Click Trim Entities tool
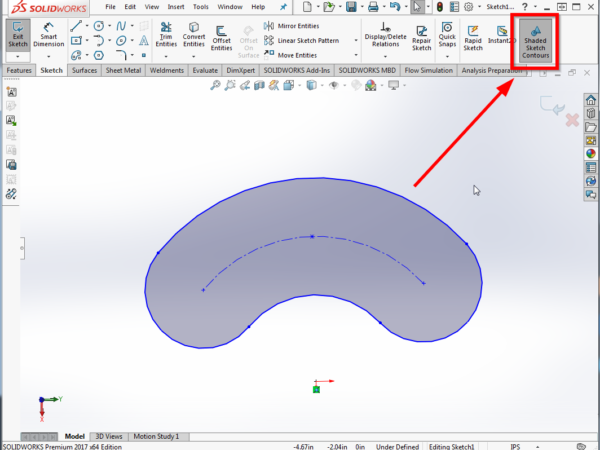 coord(166,34)
